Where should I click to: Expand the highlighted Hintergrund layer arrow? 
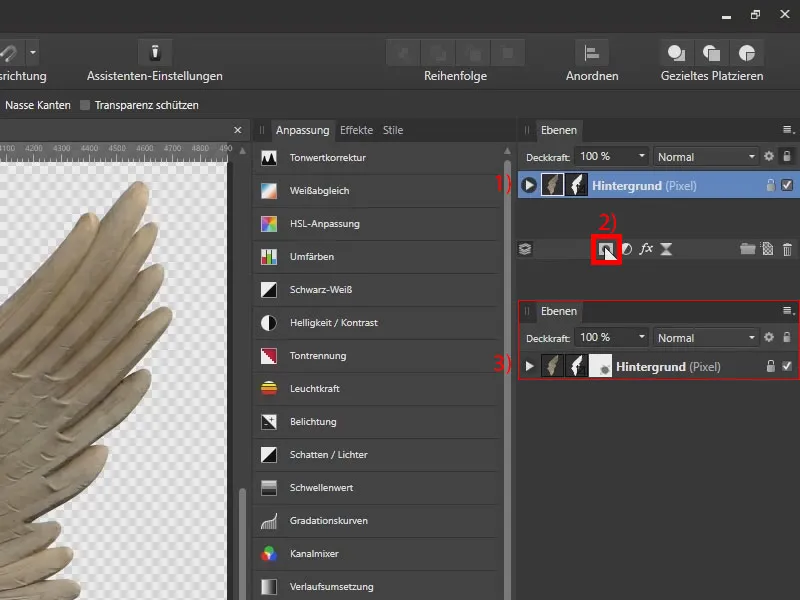tap(529, 185)
